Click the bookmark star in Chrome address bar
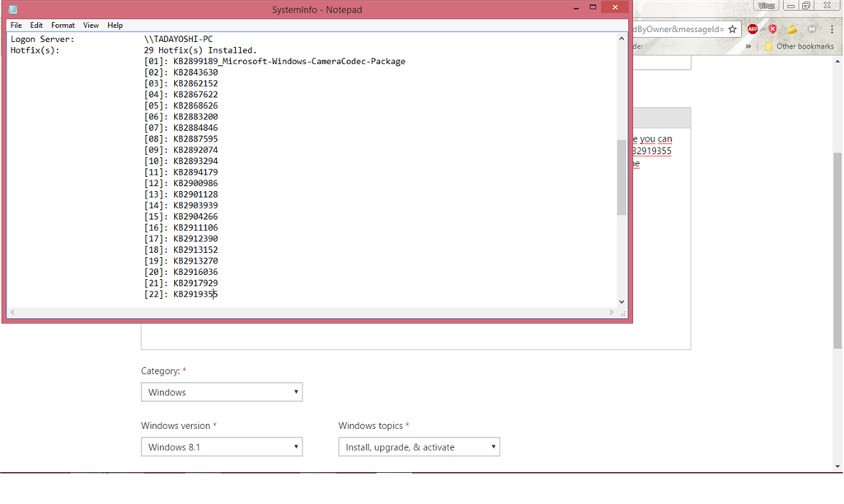 coord(733,30)
